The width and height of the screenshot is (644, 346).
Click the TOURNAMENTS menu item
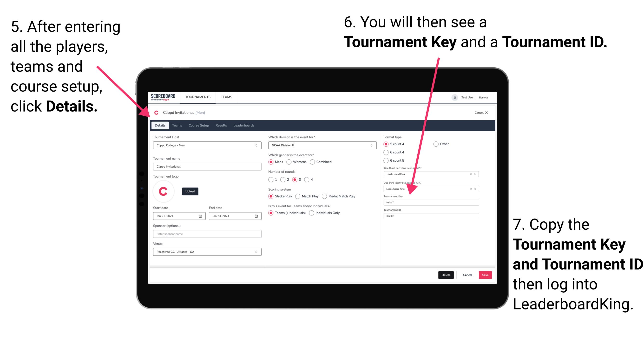(x=197, y=97)
